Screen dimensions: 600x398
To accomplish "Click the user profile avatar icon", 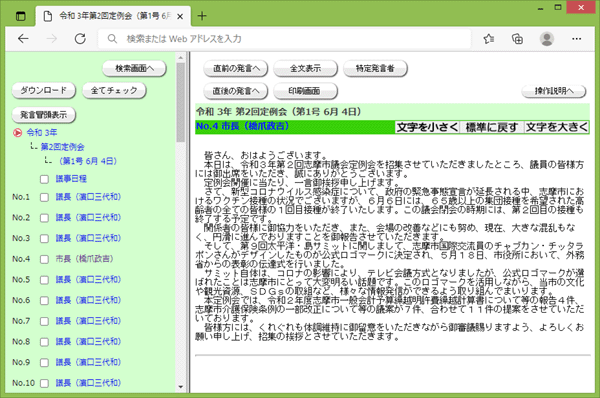I will click(547, 39).
